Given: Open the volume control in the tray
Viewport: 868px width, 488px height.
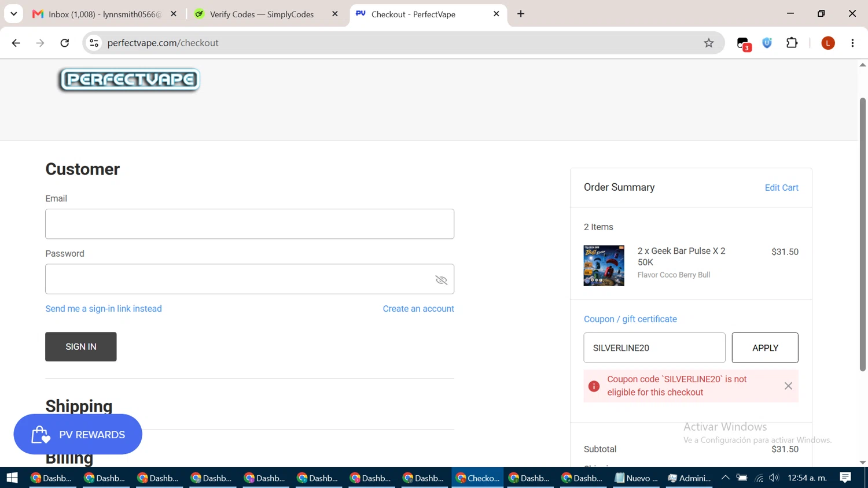Looking at the screenshot, I should [x=774, y=478].
